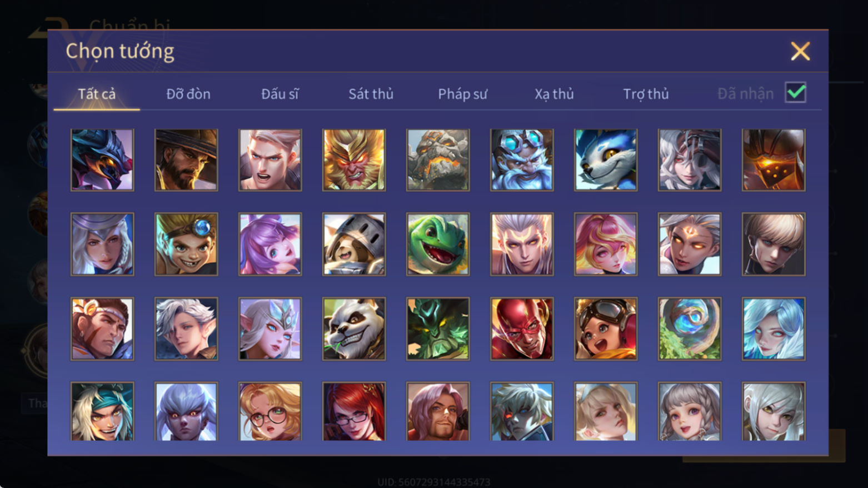Select the golden Monkey King hero portrait
The height and width of the screenshot is (488, 868).
tap(354, 160)
